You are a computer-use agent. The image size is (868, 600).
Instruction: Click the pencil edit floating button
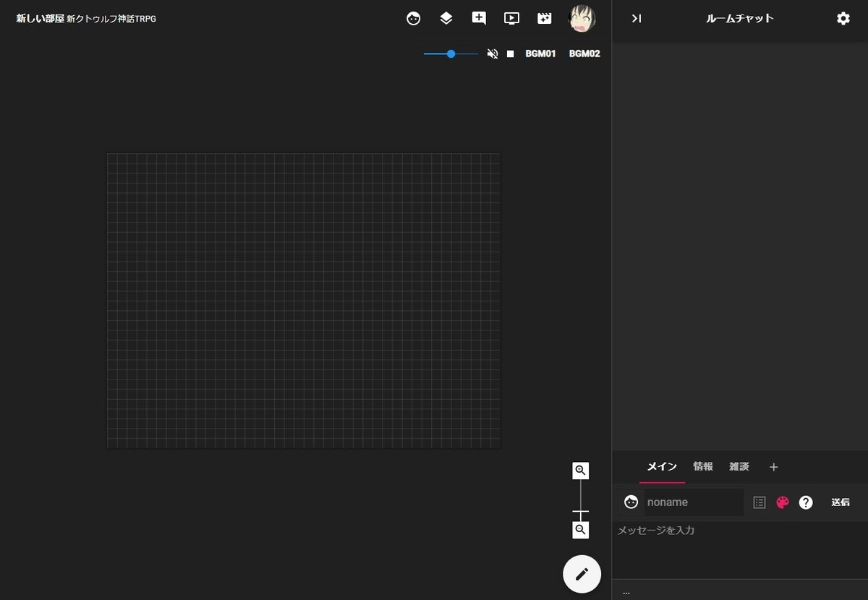coord(582,574)
